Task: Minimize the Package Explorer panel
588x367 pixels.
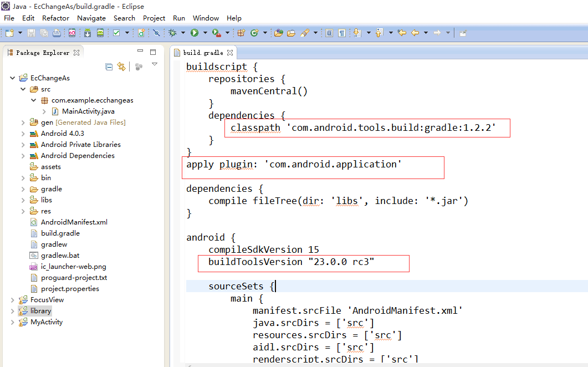Action: tap(140, 50)
